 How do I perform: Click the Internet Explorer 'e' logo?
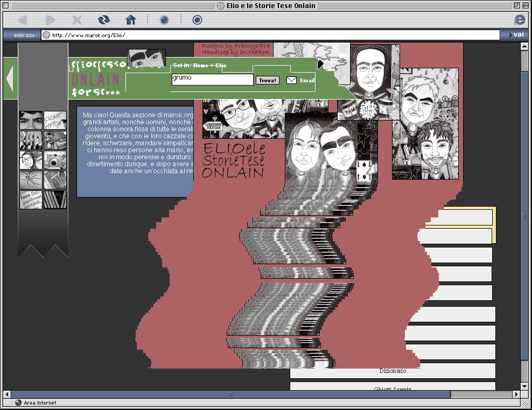[520, 20]
